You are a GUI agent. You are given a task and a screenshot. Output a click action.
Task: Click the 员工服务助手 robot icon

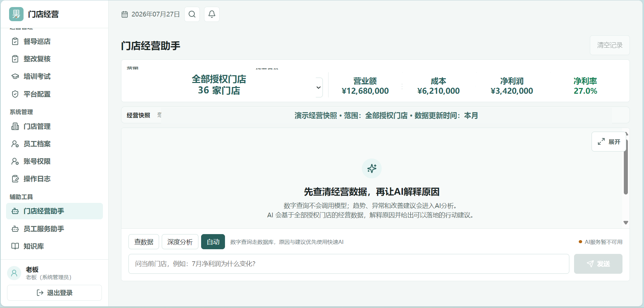pos(15,229)
